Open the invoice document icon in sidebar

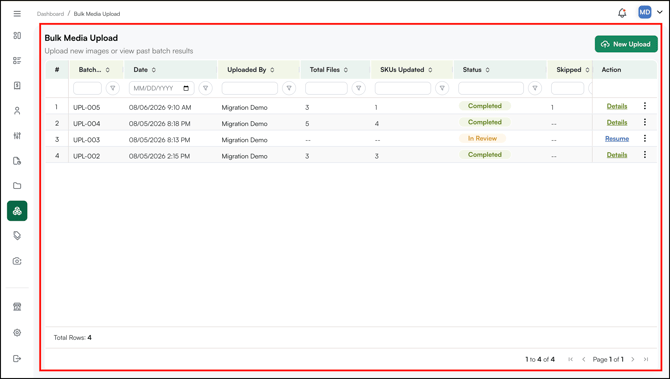click(17, 85)
